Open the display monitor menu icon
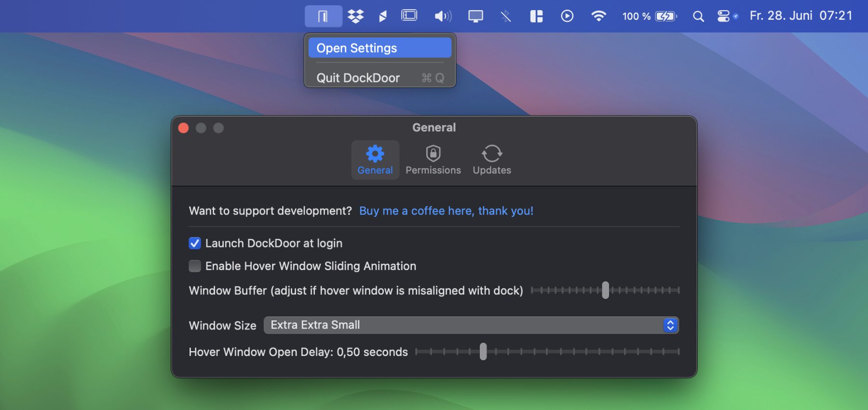868x410 pixels. click(x=475, y=16)
